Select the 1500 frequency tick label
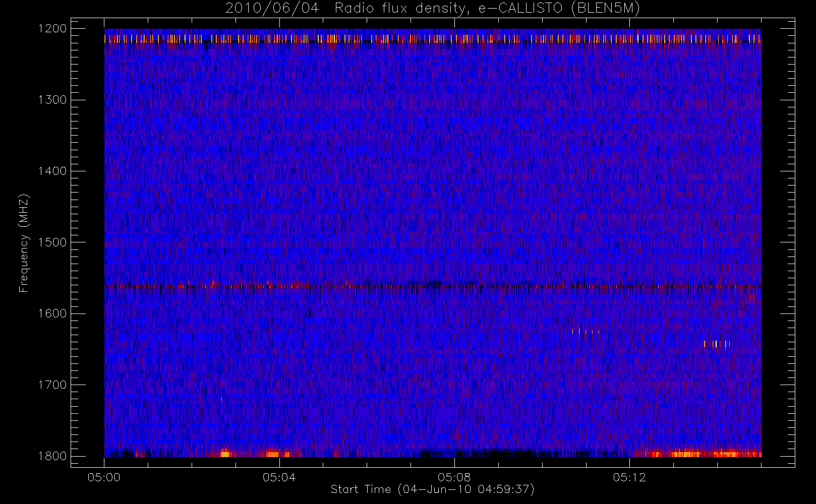The width and height of the screenshot is (816, 504). [53, 242]
